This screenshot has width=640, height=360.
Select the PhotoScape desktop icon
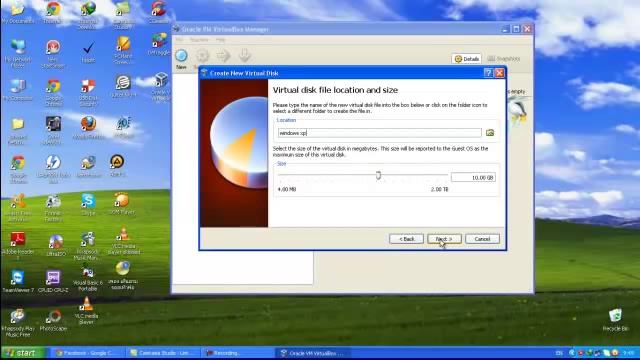pyautogui.click(x=53, y=320)
